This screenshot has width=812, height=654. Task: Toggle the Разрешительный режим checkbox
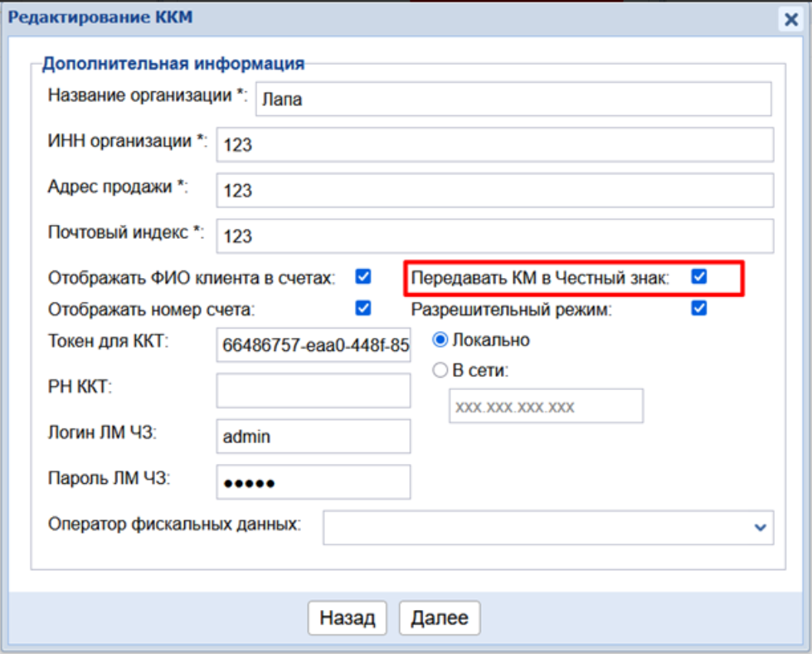pyautogui.click(x=699, y=309)
